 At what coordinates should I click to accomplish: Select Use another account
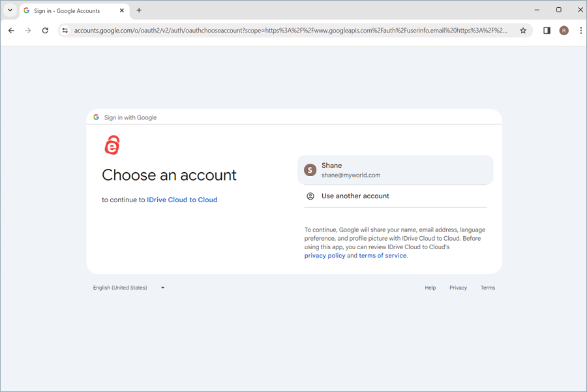(x=395, y=196)
